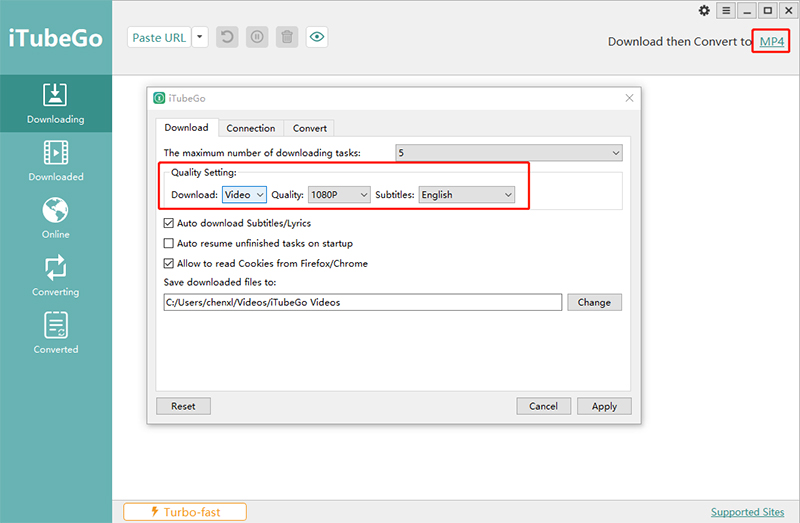The width and height of the screenshot is (800, 523).
Task: Click the iTubeGo logo in sidebar
Action: click(56, 38)
